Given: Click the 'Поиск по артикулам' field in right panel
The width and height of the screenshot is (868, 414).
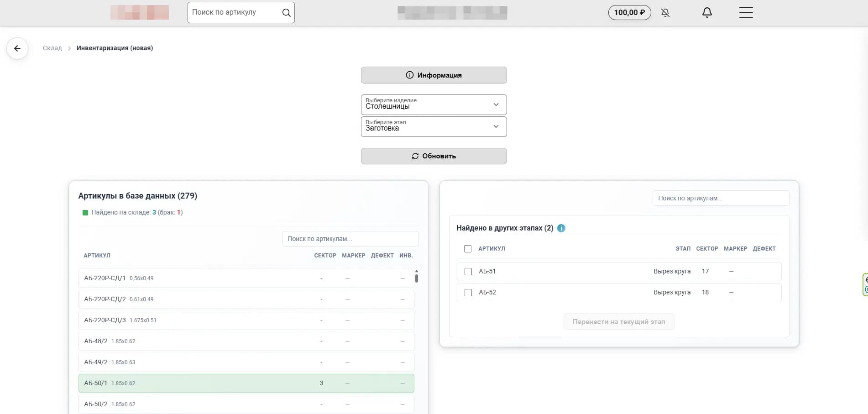Looking at the screenshot, I should tap(720, 198).
